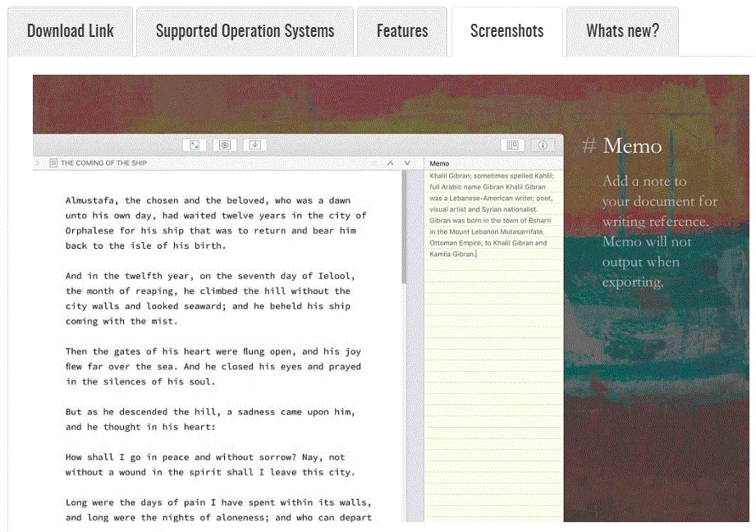The width and height of the screenshot is (756, 532).
Task: Click the paragraph starting 'Then the gates of his heart'
Action: (x=213, y=366)
